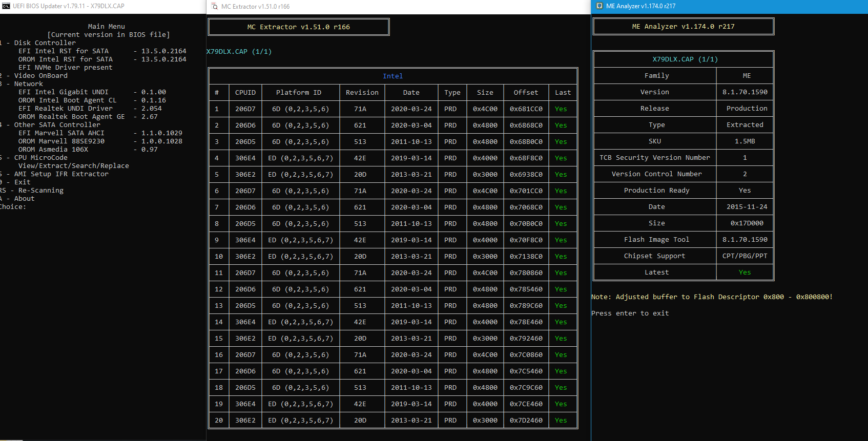Click the Extracted type value
868x441 pixels.
click(745, 125)
